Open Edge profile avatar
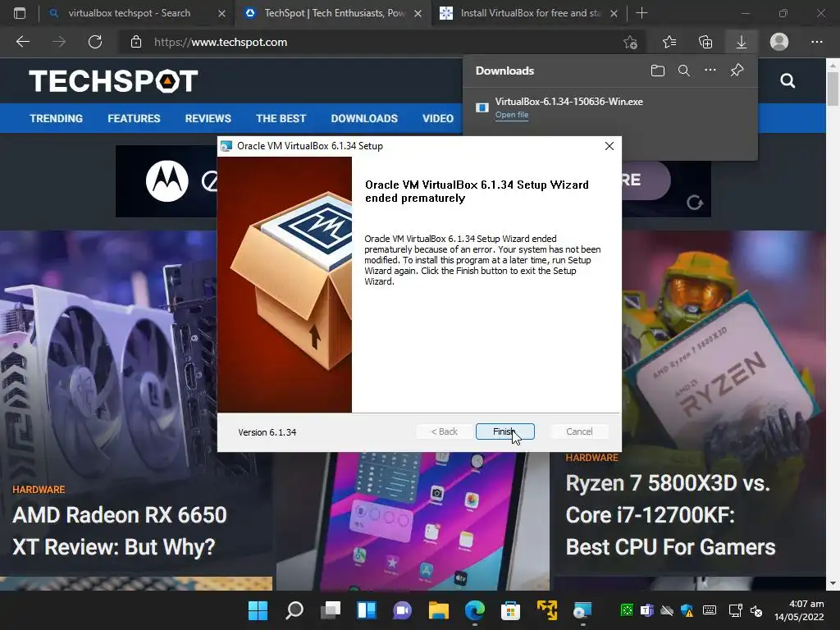Screen dimensions: 840x630 click(x=779, y=42)
